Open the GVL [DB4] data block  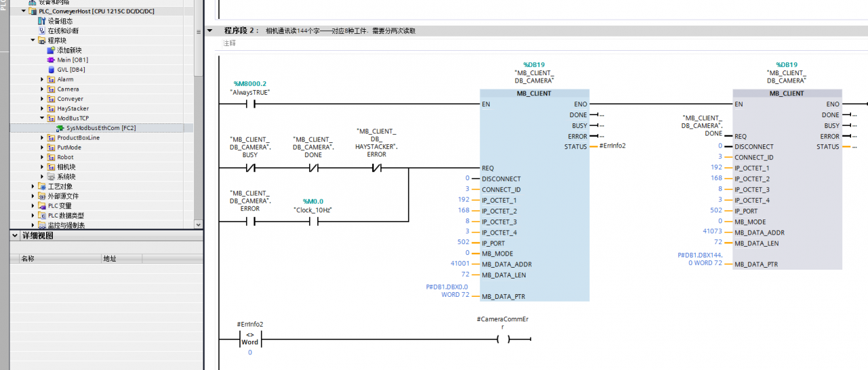point(51,69)
